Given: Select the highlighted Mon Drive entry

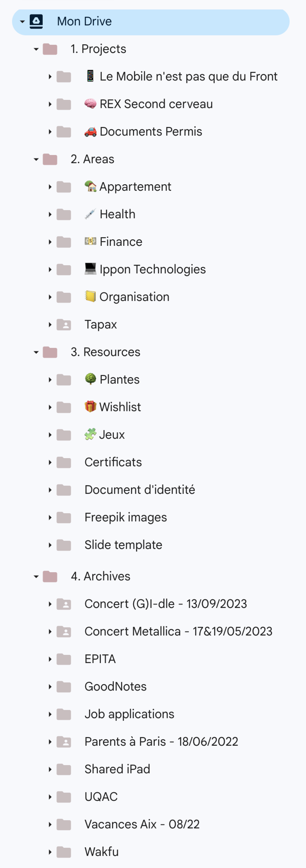Looking at the screenshot, I should coord(84,21).
